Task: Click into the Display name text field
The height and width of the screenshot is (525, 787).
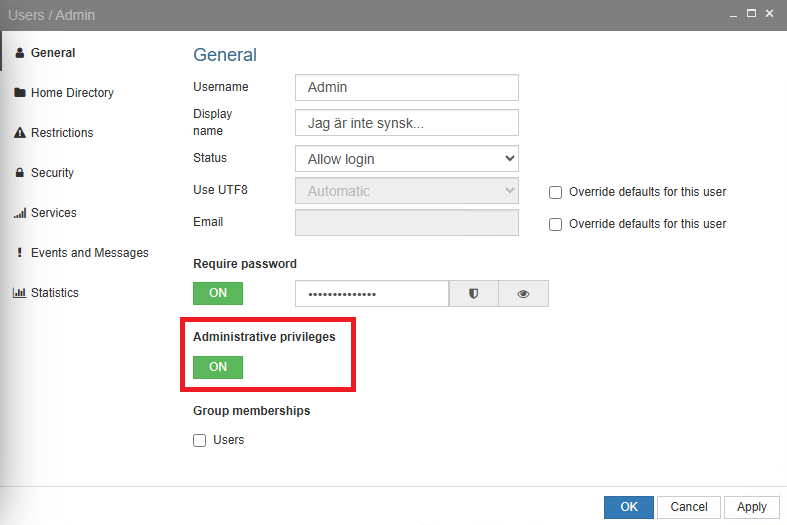Action: tap(407, 123)
